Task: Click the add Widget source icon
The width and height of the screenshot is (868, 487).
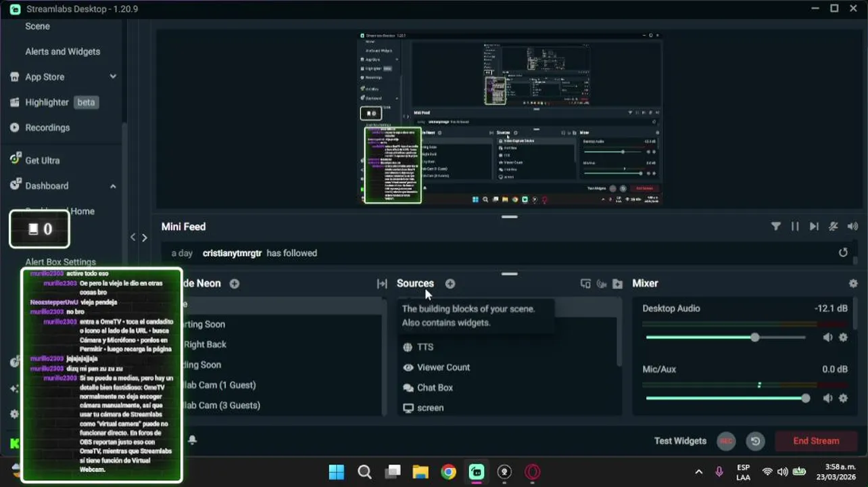Action: tap(585, 284)
